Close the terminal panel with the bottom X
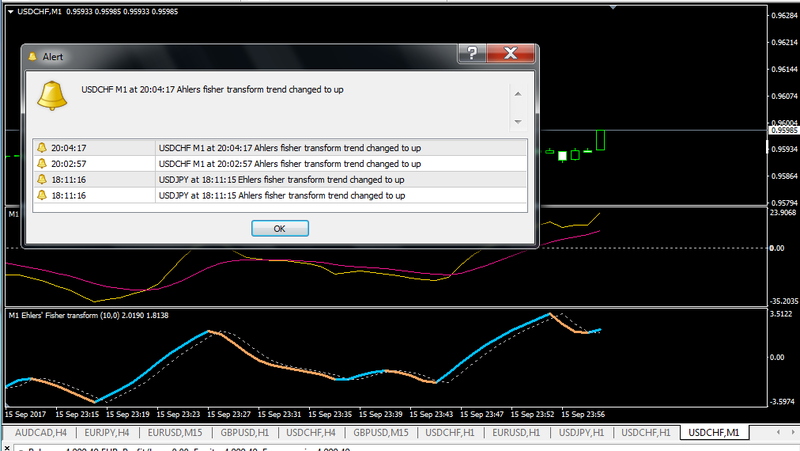 [7, 447]
